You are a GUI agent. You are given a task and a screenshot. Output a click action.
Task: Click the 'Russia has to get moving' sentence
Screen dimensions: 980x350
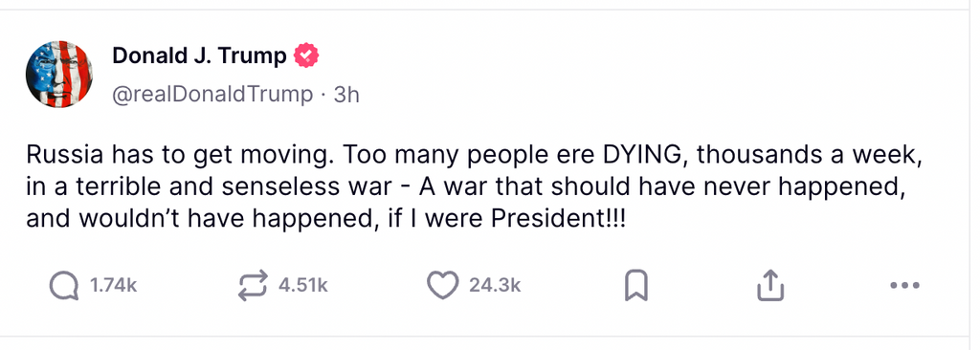pos(179,156)
